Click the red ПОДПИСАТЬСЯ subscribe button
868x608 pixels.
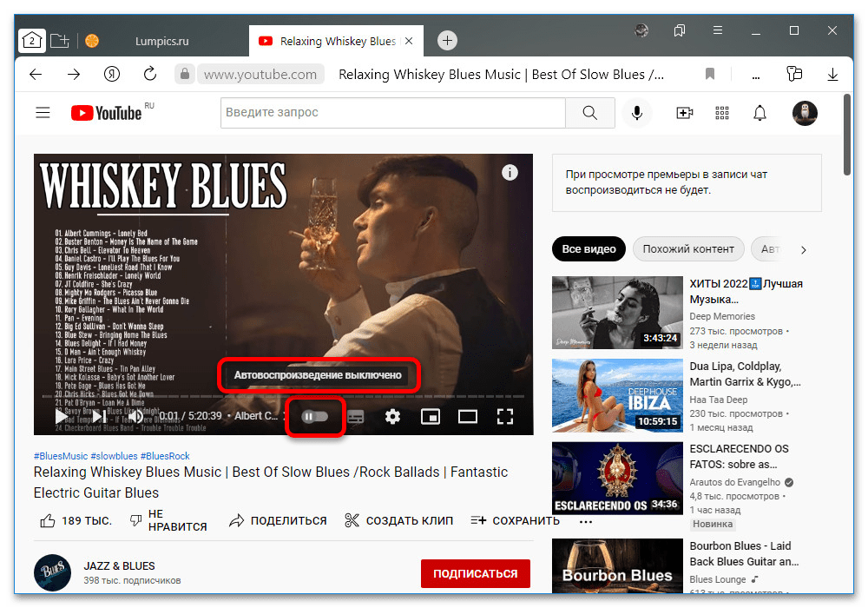tap(475, 573)
